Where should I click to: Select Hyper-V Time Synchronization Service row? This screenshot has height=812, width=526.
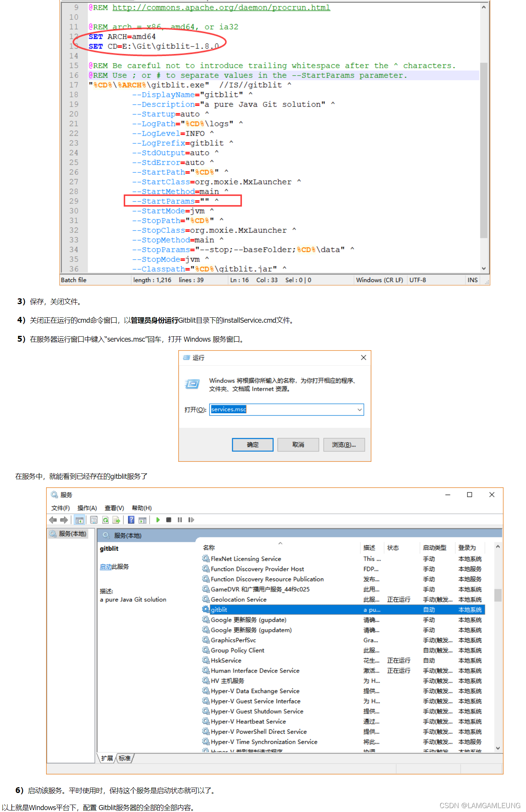point(343,741)
